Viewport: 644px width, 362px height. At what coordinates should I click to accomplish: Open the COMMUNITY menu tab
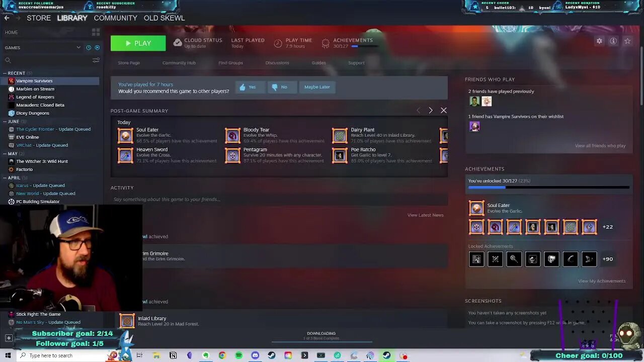[x=115, y=18]
